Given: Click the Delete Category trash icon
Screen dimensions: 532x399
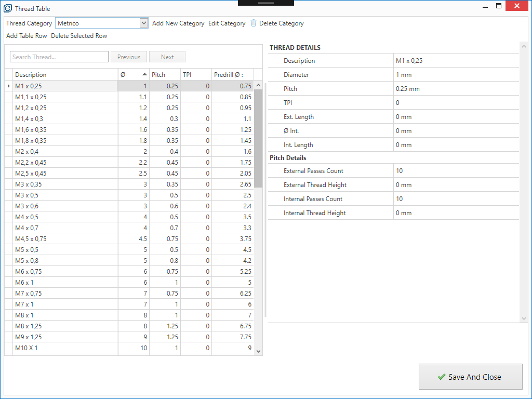Looking at the screenshot, I should (x=254, y=23).
